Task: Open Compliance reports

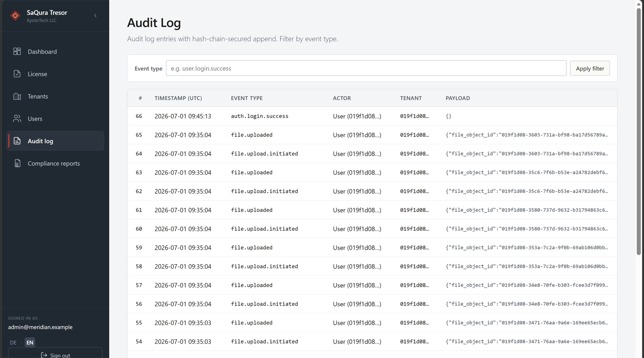Action: [55, 163]
